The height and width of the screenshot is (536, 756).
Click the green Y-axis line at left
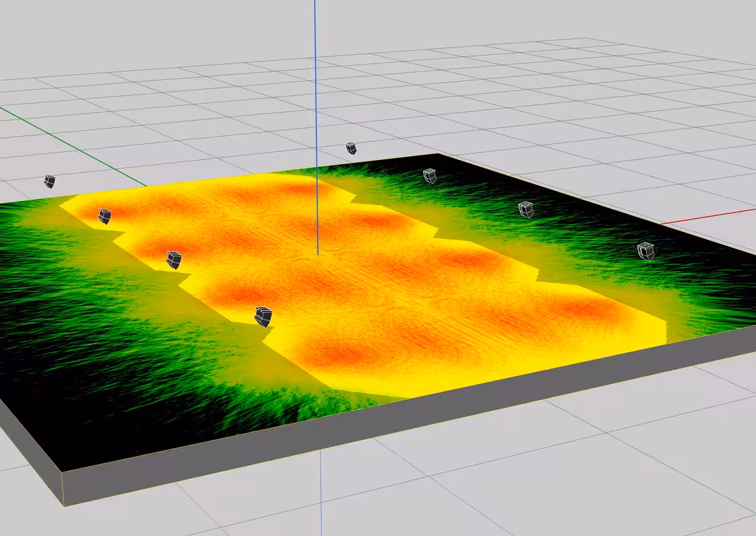point(72,146)
